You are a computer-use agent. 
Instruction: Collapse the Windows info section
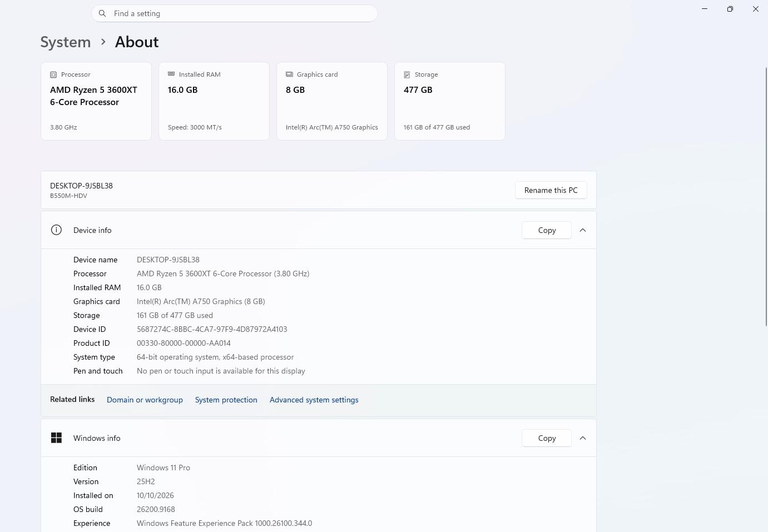[x=583, y=438]
